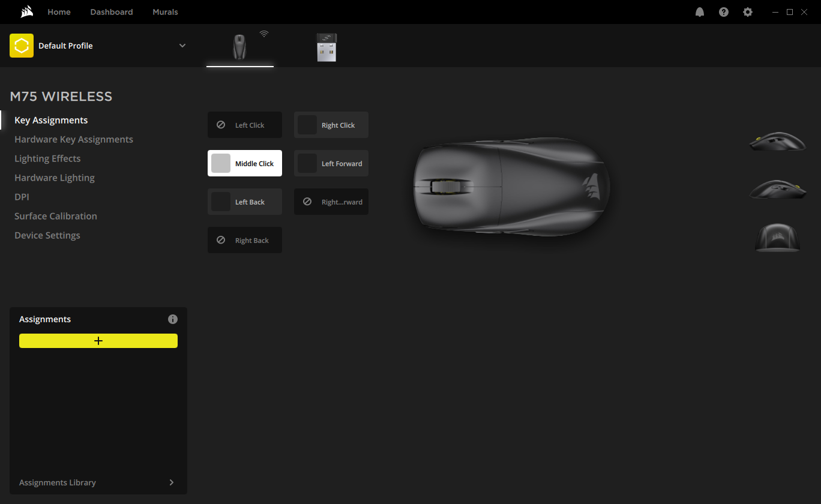Viewport: 821px width, 504px height.
Task: Minimize the iCUE window
Action: 775,12
